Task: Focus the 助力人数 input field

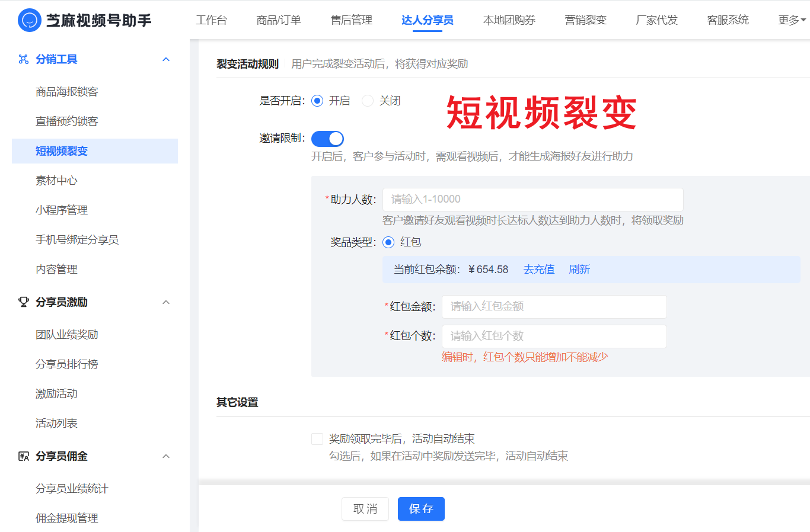Action: coord(533,200)
